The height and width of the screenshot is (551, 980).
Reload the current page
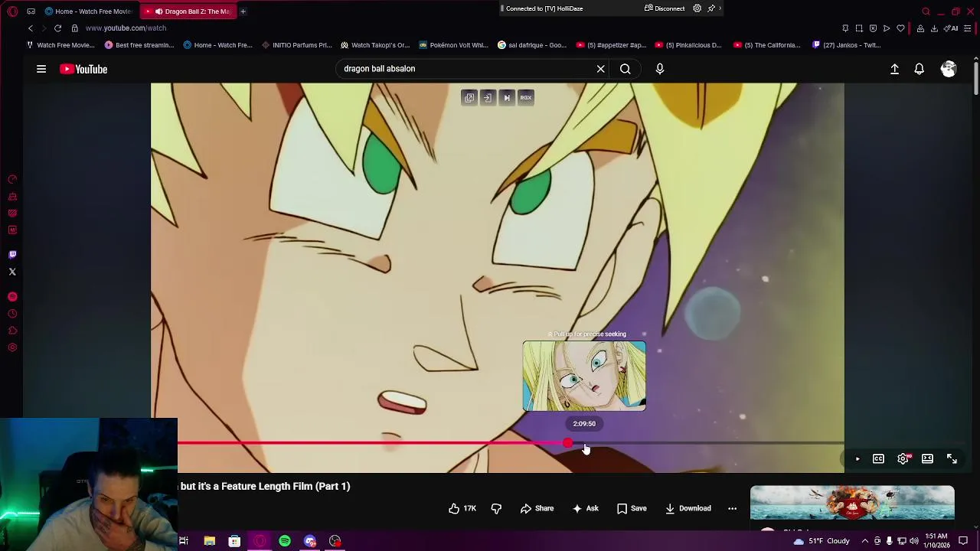(x=57, y=28)
